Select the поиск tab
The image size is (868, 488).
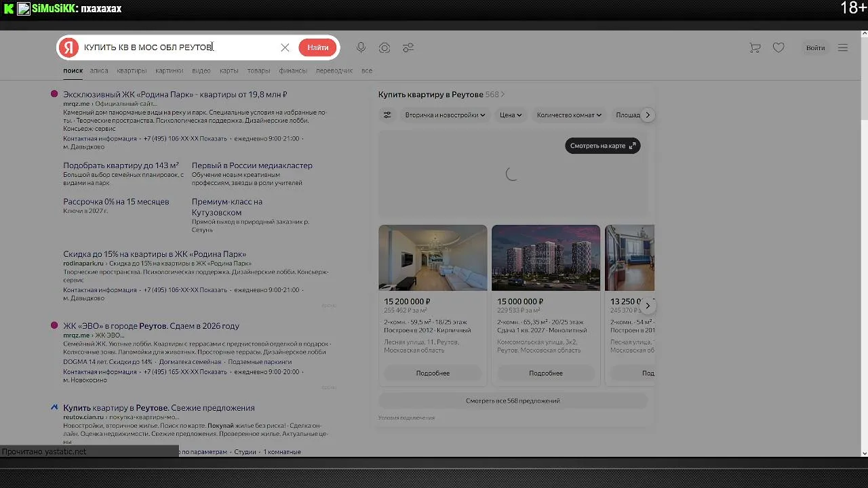point(73,70)
